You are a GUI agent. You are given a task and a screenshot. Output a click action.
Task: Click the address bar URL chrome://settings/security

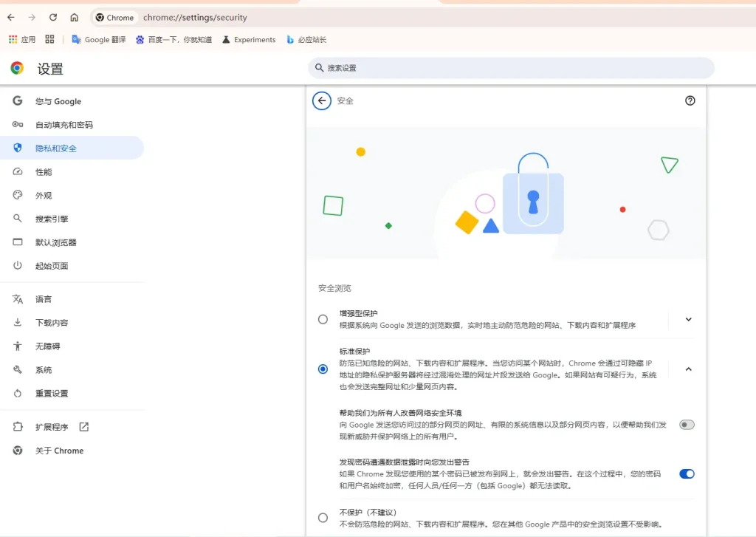coord(195,18)
